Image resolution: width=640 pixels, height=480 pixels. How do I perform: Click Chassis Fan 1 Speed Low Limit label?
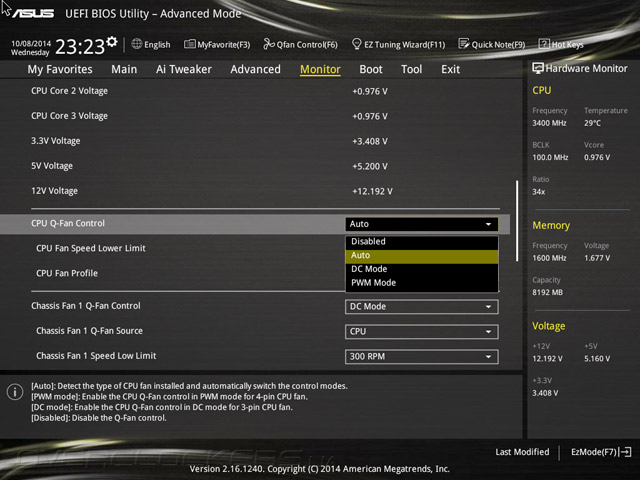[x=96, y=356]
